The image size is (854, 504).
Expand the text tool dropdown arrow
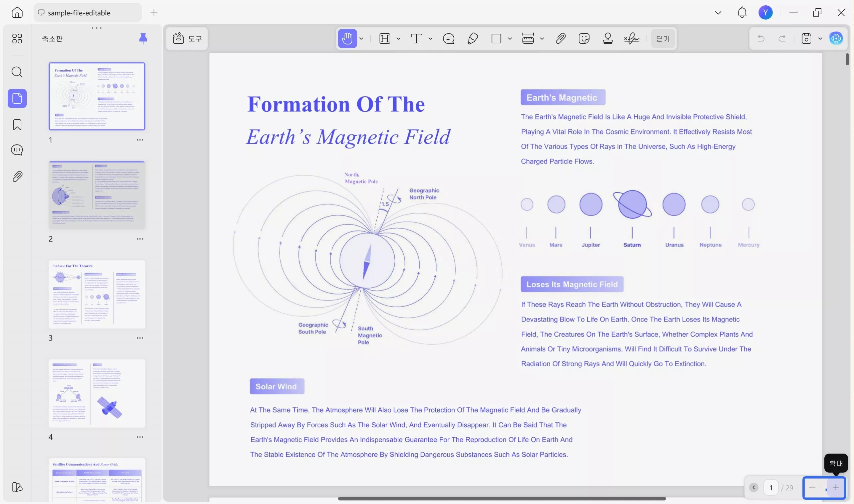pos(430,39)
